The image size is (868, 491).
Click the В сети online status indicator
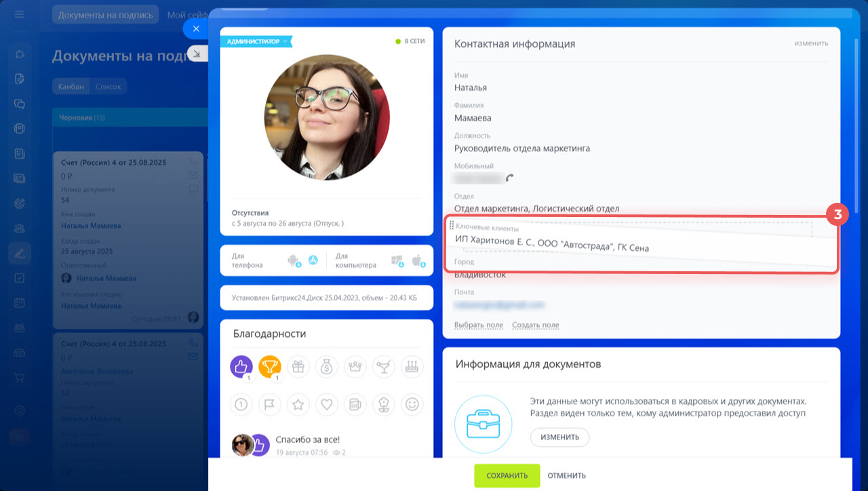pyautogui.click(x=410, y=41)
